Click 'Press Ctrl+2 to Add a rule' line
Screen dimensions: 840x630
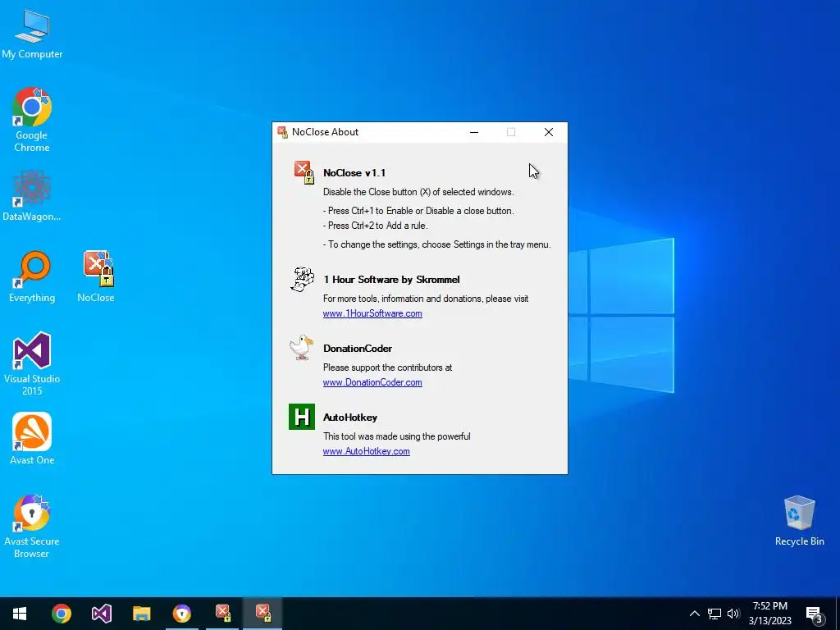point(375,226)
